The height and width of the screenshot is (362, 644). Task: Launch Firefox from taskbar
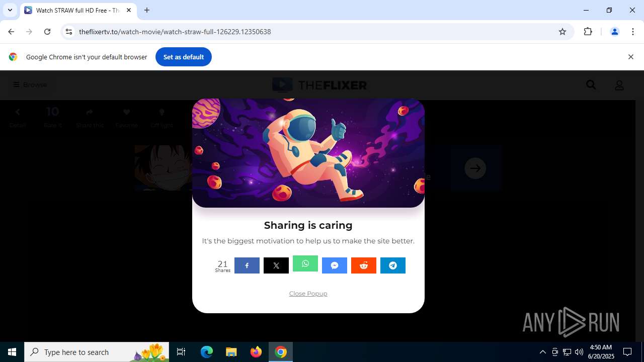click(256, 352)
